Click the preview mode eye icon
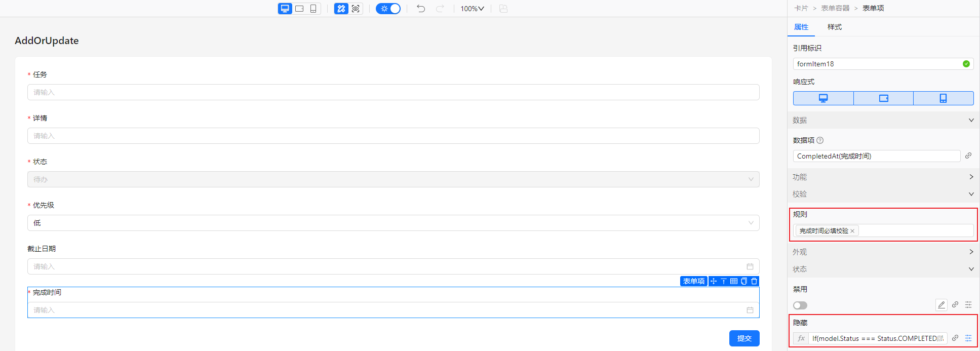 coord(356,9)
